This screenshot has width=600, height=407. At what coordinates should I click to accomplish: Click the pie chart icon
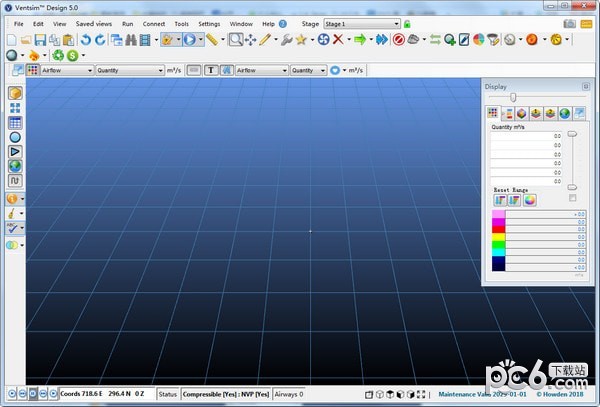pyautogui.click(x=479, y=39)
